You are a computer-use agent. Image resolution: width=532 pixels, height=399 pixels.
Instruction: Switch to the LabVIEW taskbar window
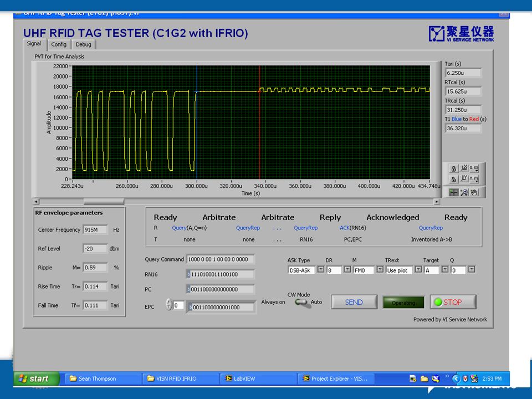[x=259, y=378]
